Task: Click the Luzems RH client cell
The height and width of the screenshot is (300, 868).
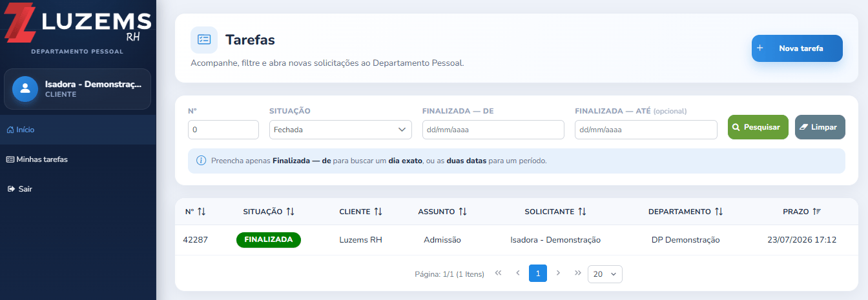Action: (x=361, y=240)
